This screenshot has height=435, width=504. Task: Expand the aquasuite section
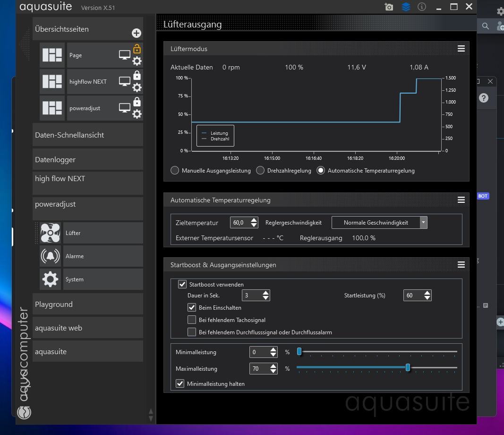click(88, 351)
